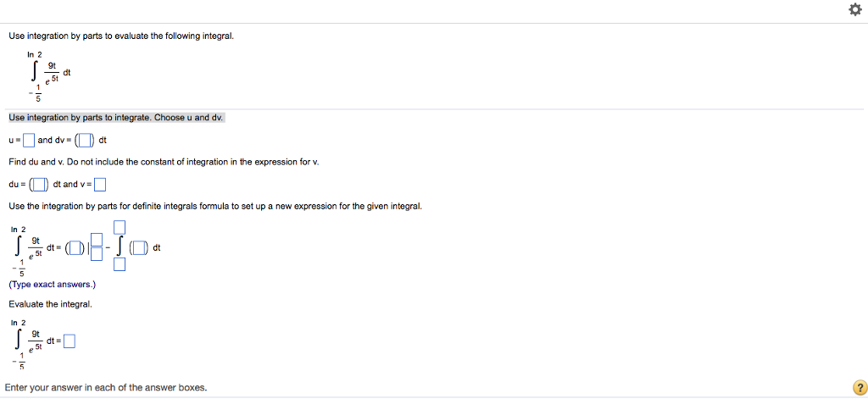
Task: Select lower evaluation limit box beside vertical bar
Action: point(97,254)
